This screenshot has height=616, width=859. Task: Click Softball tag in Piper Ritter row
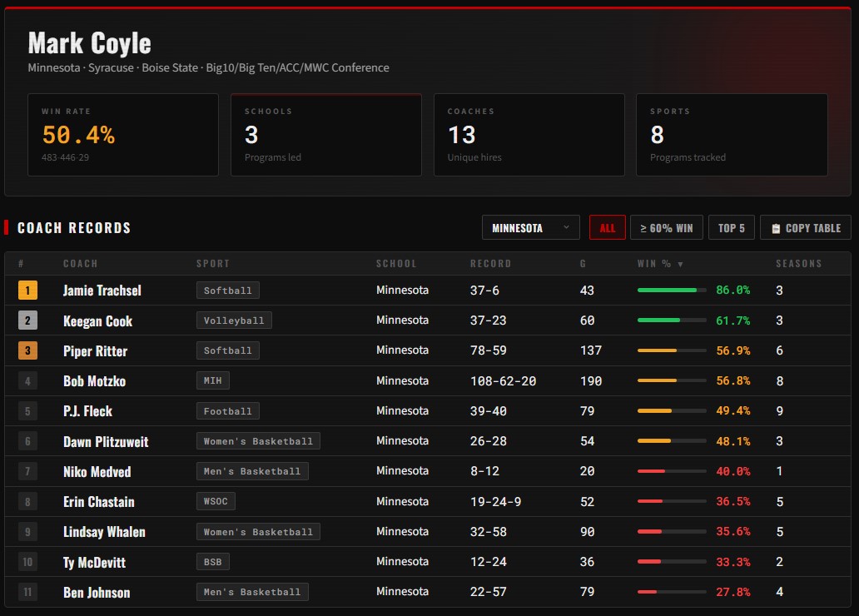228,350
